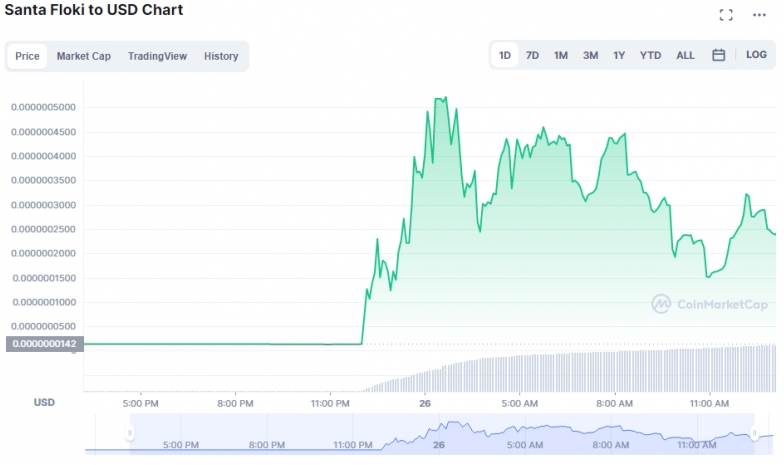Select the 7D time range
784x465 pixels.
point(532,55)
